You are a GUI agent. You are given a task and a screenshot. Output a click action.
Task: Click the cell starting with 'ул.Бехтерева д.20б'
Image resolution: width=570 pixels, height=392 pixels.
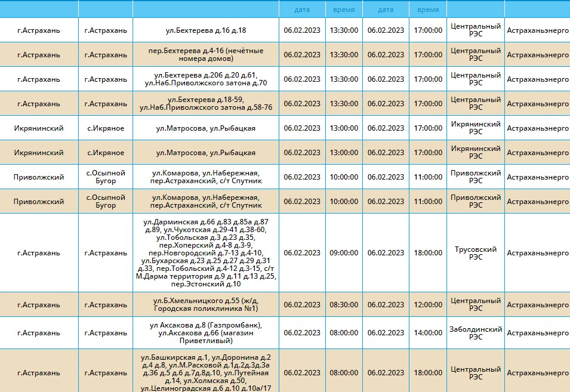[205, 79]
